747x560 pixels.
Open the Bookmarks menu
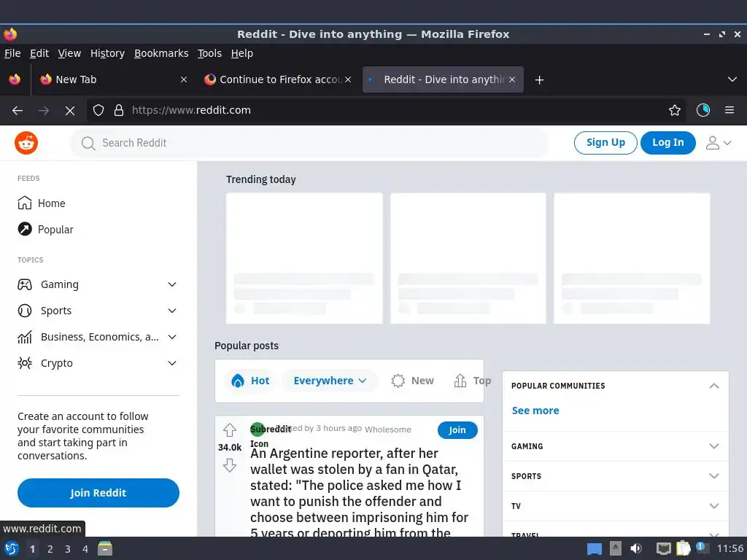[161, 53]
